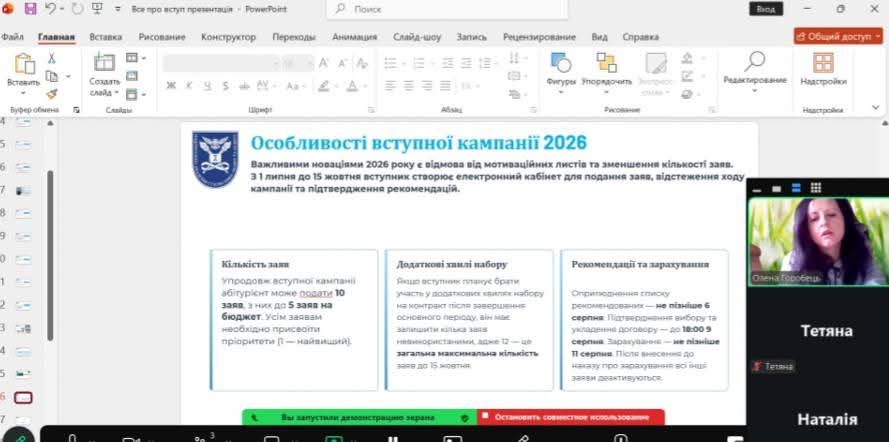The width and height of the screenshot is (889, 442).
Task: Click the Format Painter brush icon
Action: [51, 93]
